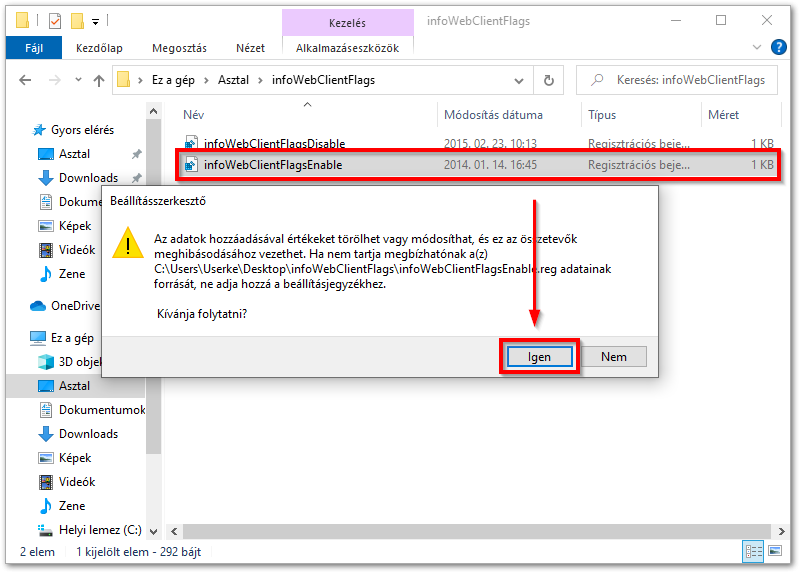This screenshot has height=573, width=800.
Task: Click the back navigation arrow
Action: point(27,81)
